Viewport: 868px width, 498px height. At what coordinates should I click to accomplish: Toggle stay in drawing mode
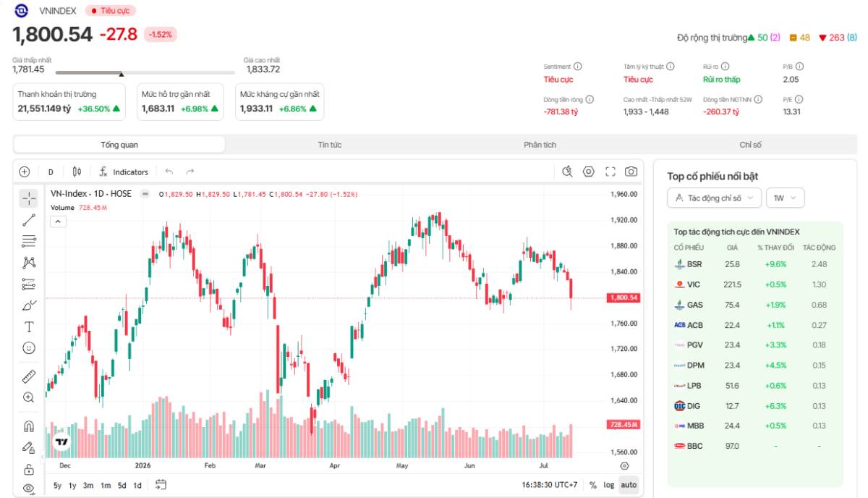[x=29, y=447]
